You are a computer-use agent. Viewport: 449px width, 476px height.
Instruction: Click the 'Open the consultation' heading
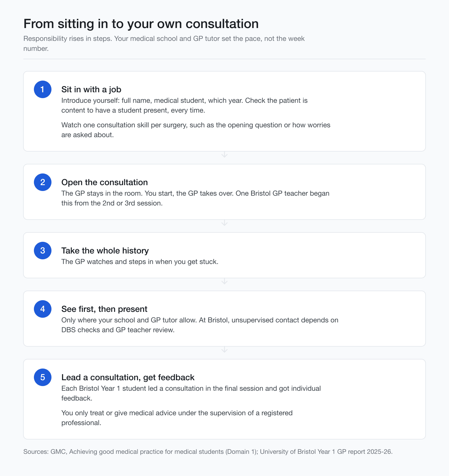105,182
